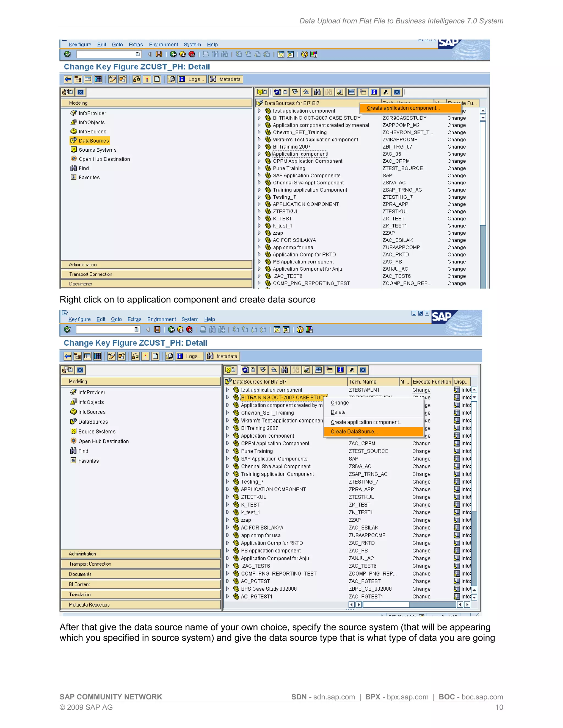The width and height of the screenshot is (563, 728).
Task: Click green Back arrow icon in upper screenshot toolbar
Action: (x=173, y=54)
